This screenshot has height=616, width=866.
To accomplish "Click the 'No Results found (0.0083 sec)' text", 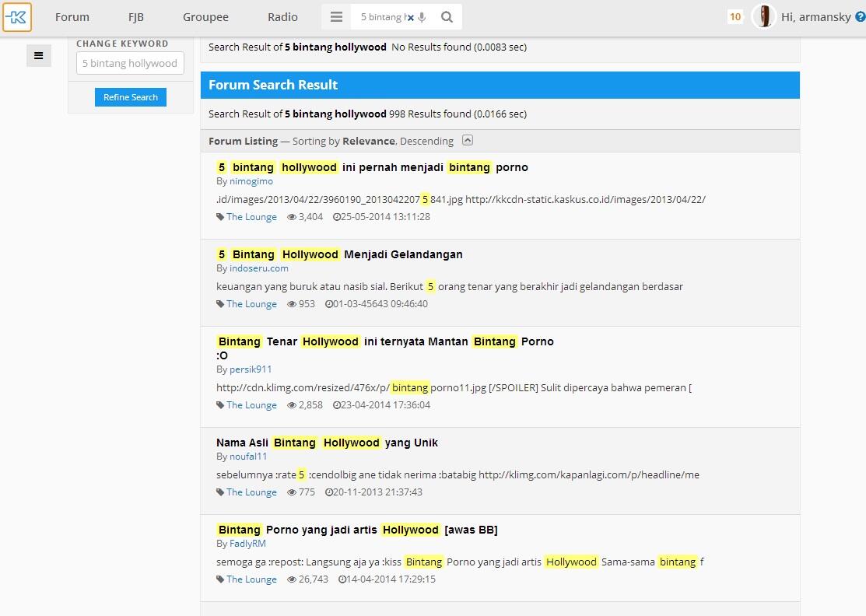I will (x=459, y=47).
